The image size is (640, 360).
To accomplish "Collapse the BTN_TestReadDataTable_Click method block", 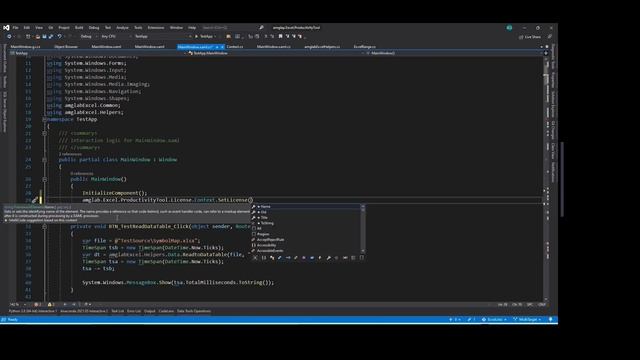I will click(x=44, y=227).
